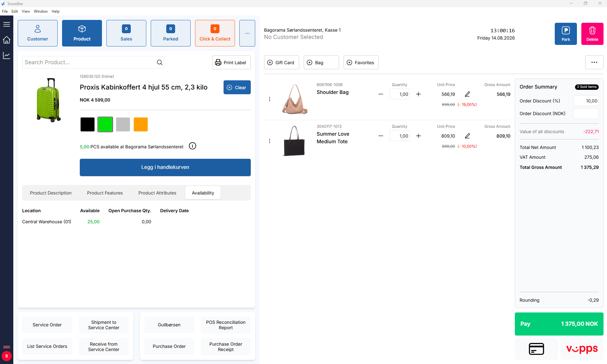Open Service Order
607x364 pixels.
(47, 325)
